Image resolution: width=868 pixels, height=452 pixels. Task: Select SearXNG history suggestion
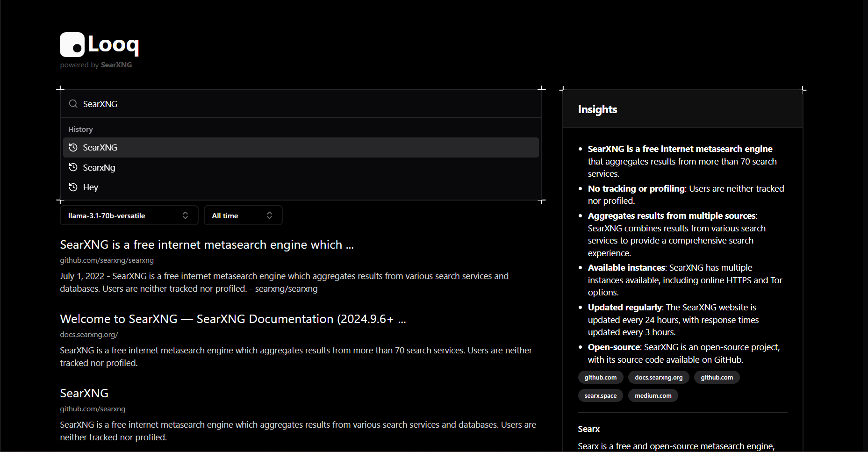point(301,147)
